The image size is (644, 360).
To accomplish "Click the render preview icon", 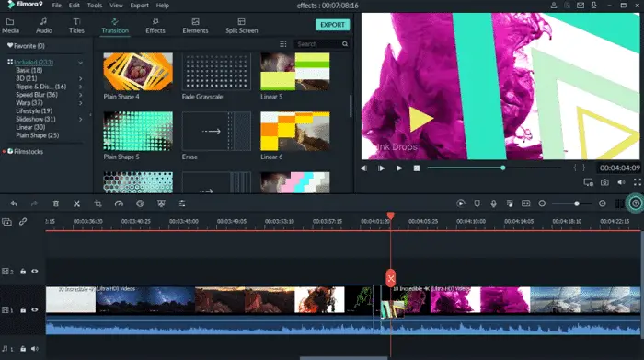I will pos(461,203).
